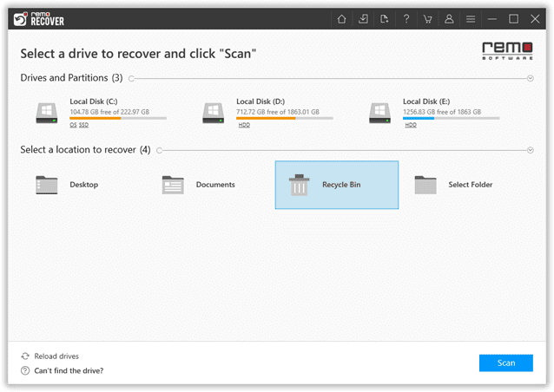Click the Local Disk (C:) usage bar
The height and width of the screenshot is (392, 554).
(118, 119)
